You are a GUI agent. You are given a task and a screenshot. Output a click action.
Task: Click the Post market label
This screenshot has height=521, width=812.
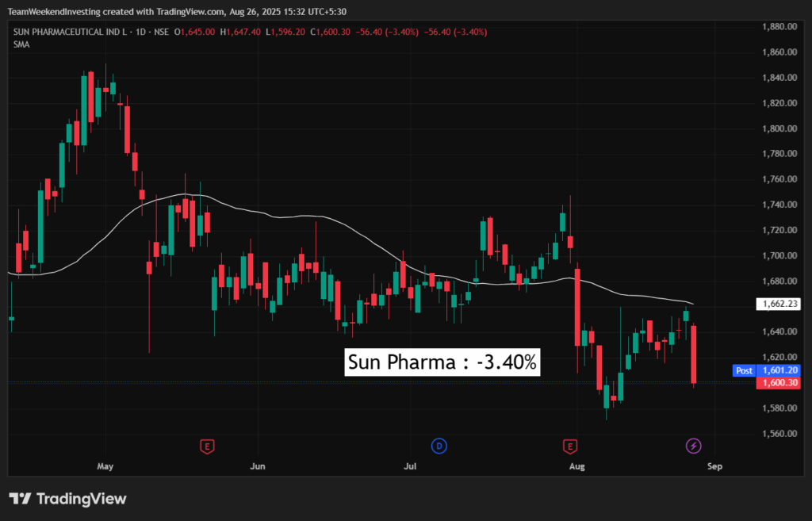(x=744, y=370)
